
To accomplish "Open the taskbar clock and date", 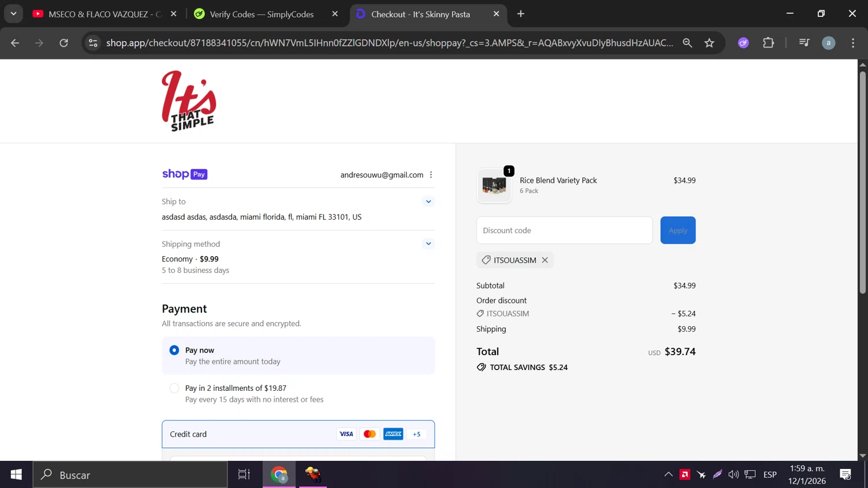I will coord(807,475).
